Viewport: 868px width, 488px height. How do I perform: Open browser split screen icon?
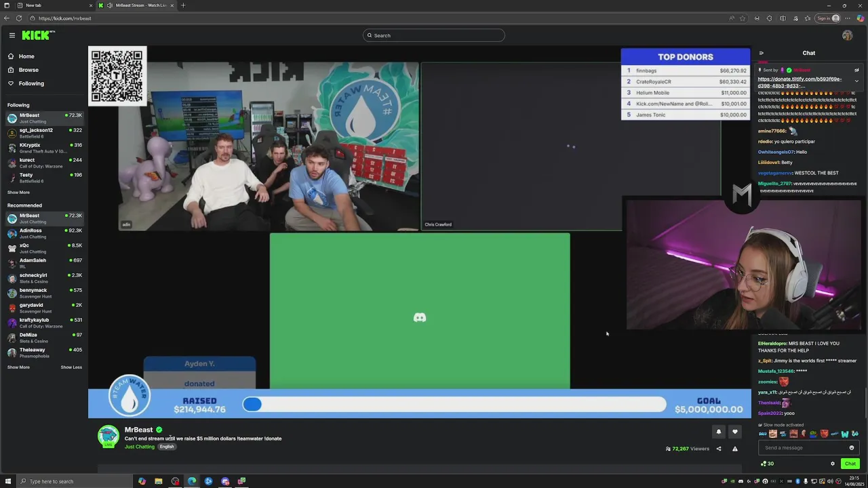tap(783, 18)
